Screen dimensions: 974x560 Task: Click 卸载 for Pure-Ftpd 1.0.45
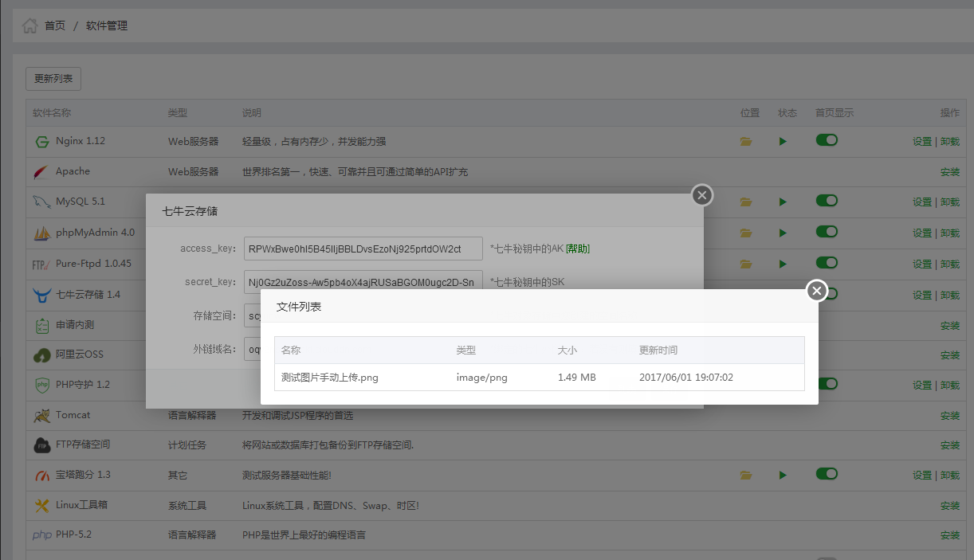[x=950, y=264]
